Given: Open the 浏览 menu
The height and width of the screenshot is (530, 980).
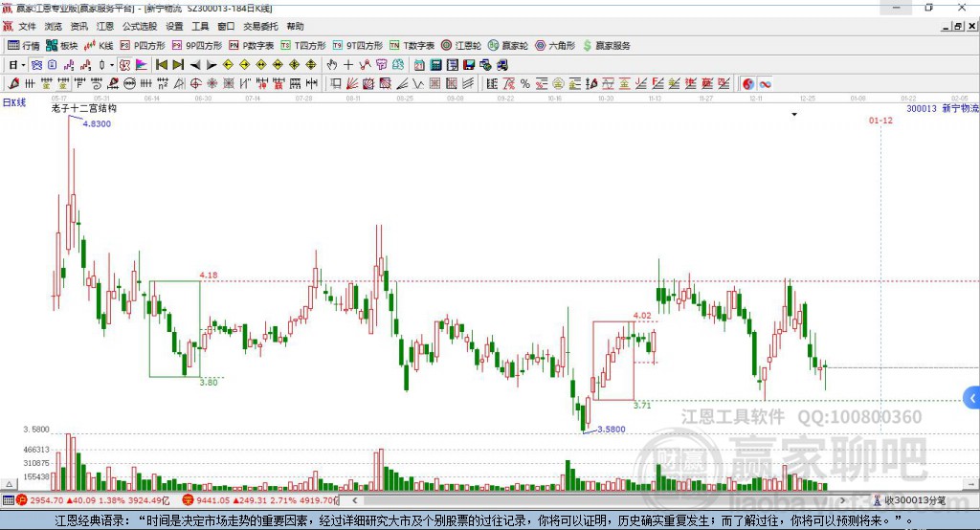Looking at the screenshot, I should (x=54, y=26).
